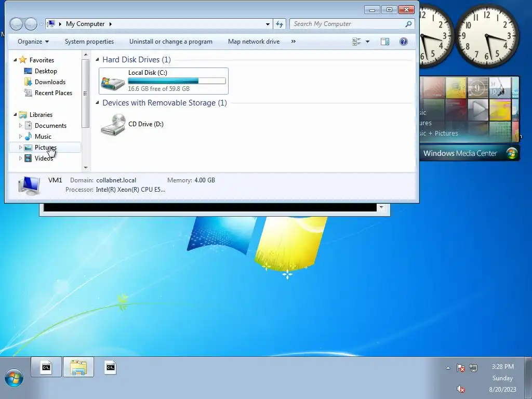Click the Favorites star icon
This screenshot has width=532, height=399.
23,60
